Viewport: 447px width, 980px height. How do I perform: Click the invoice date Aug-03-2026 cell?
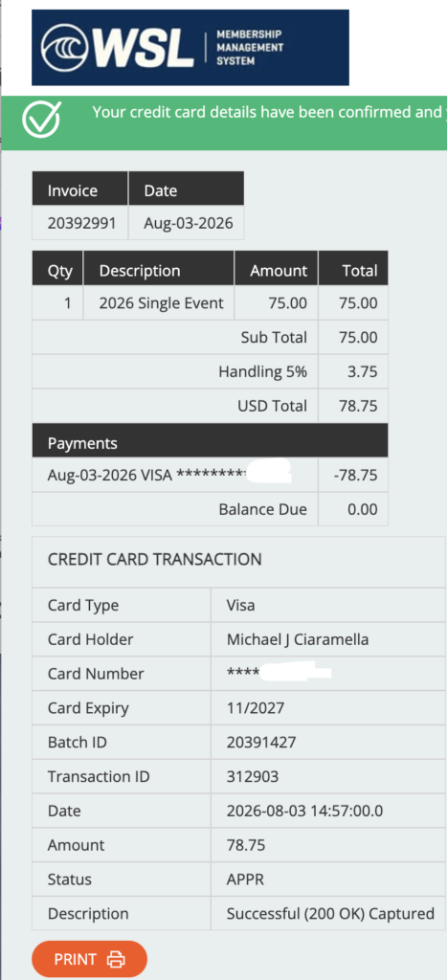pyautogui.click(x=187, y=223)
